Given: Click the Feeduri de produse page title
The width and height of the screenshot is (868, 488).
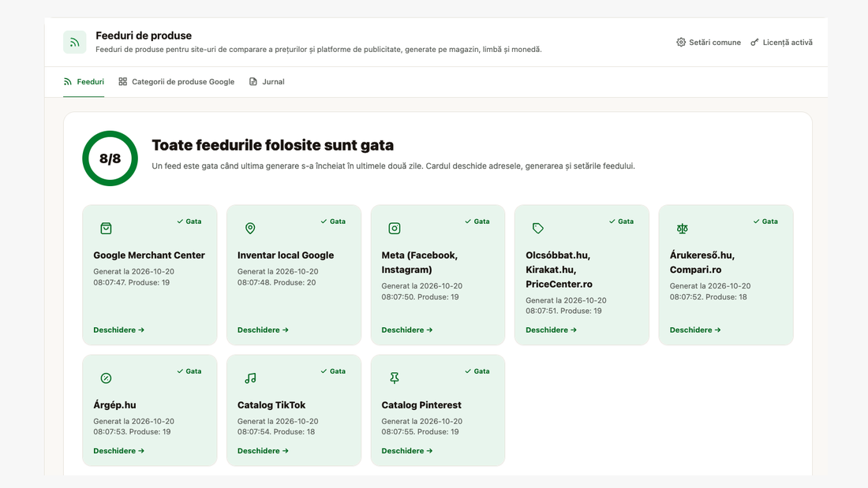Looking at the screenshot, I should pyautogui.click(x=144, y=35).
